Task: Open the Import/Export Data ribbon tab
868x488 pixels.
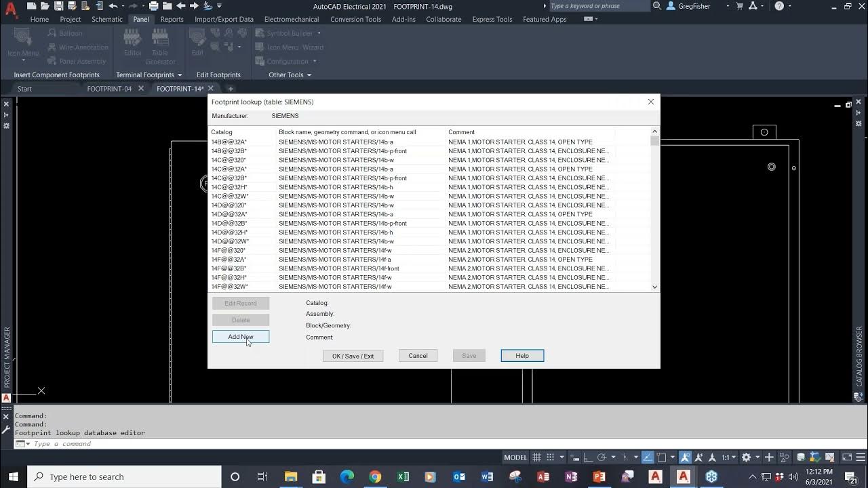Action: (x=224, y=19)
